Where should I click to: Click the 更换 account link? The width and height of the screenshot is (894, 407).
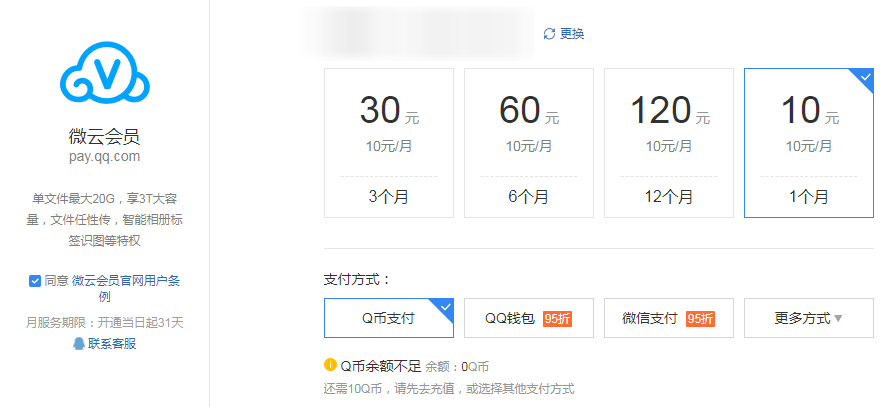[572, 34]
